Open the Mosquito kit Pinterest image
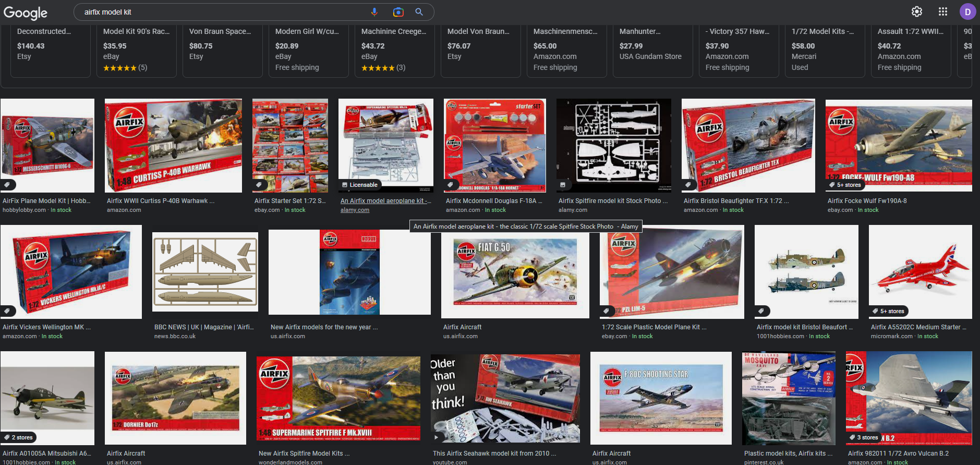The width and height of the screenshot is (980, 465). (789, 399)
